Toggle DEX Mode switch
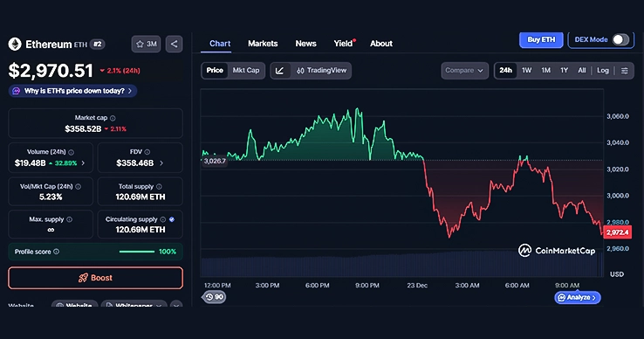This screenshot has height=339, width=644. click(x=620, y=39)
